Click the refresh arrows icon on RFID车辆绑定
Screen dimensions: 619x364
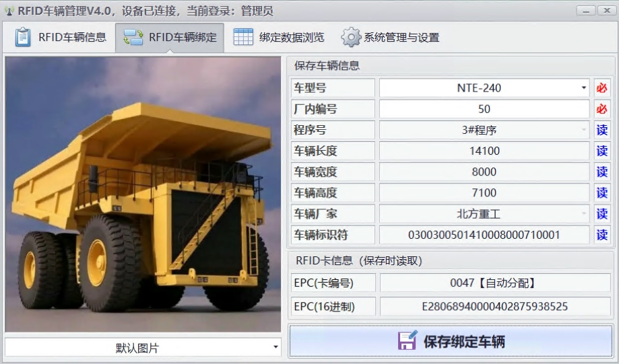point(133,37)
